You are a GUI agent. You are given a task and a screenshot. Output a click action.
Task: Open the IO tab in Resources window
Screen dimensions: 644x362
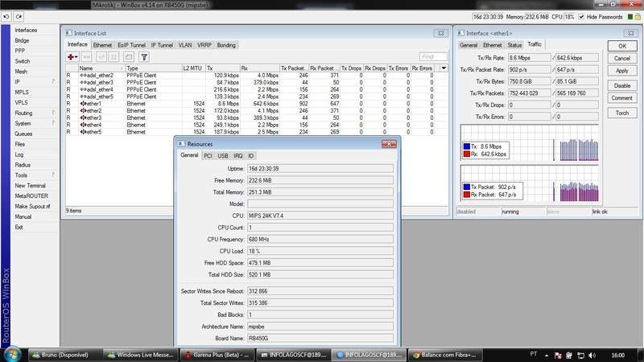[251, 156]
